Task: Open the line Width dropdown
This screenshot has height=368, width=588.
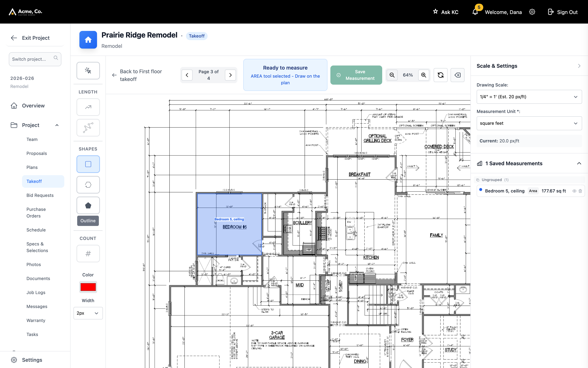Action: click(88, 313)
